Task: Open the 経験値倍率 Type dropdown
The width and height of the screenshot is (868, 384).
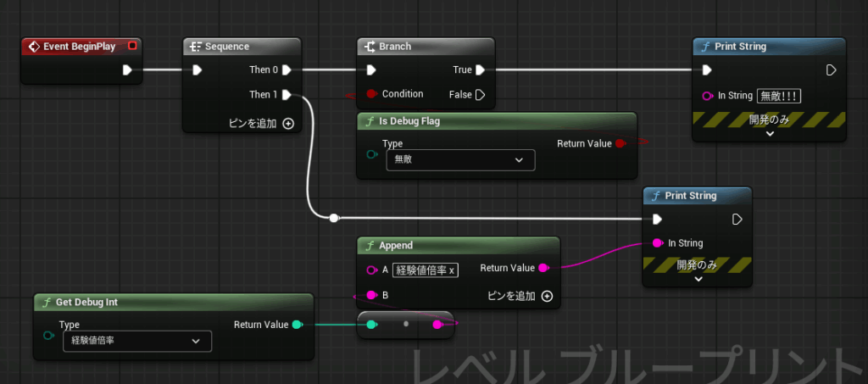Action: coord(137,342)
